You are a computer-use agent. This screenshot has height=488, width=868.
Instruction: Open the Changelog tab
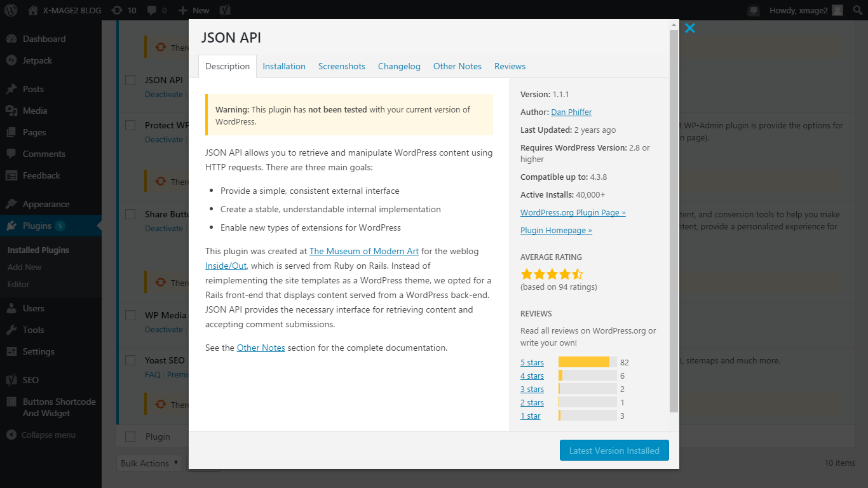coord(399,66)
